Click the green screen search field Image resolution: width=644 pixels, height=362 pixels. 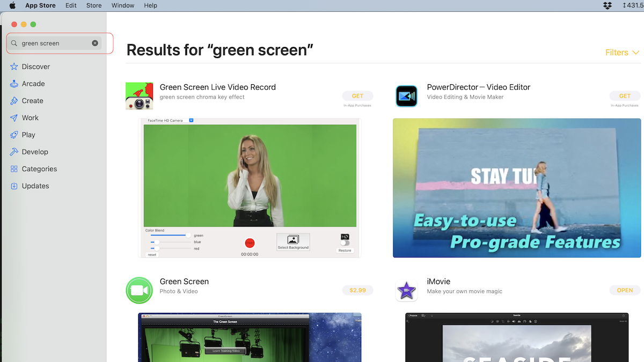(x=54, y=43)
